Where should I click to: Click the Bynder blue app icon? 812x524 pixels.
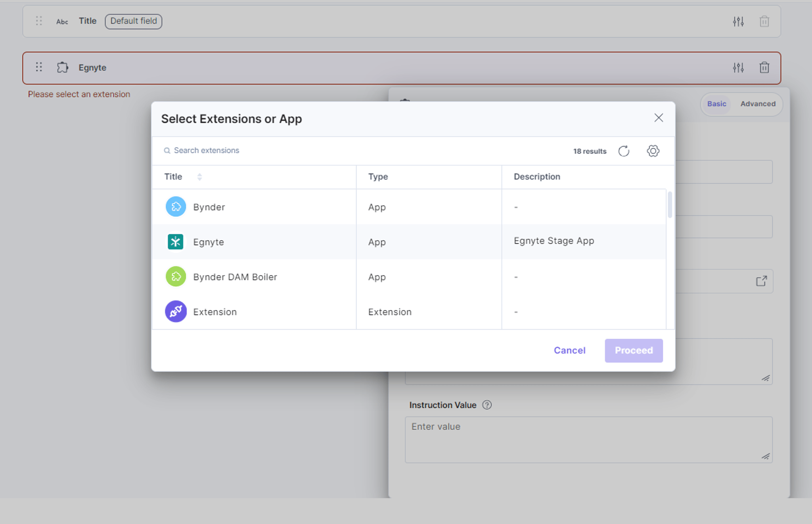click(x=176, y=207)
